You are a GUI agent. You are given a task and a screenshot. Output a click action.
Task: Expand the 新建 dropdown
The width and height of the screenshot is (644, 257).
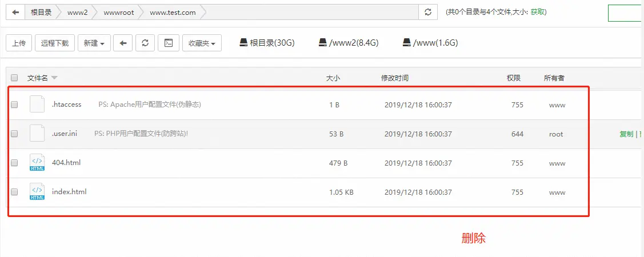[x=94, y=43]
